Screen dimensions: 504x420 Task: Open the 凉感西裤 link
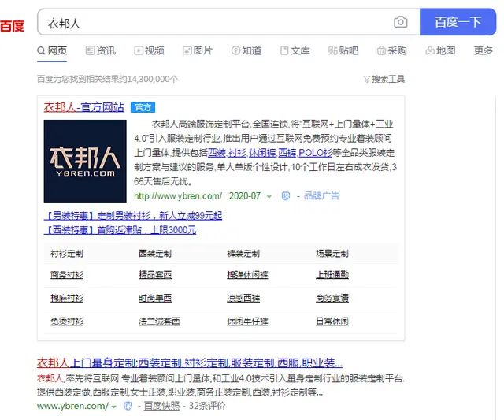coord(243,298)
